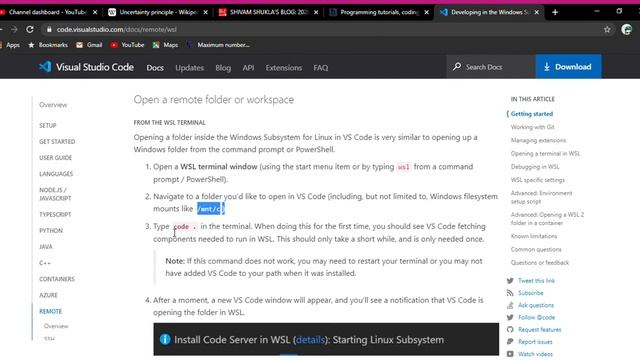Screen dimensions: 640x360
Task: Expand the TYPESCRIPT sidebar section
Action: click(55, 214)
